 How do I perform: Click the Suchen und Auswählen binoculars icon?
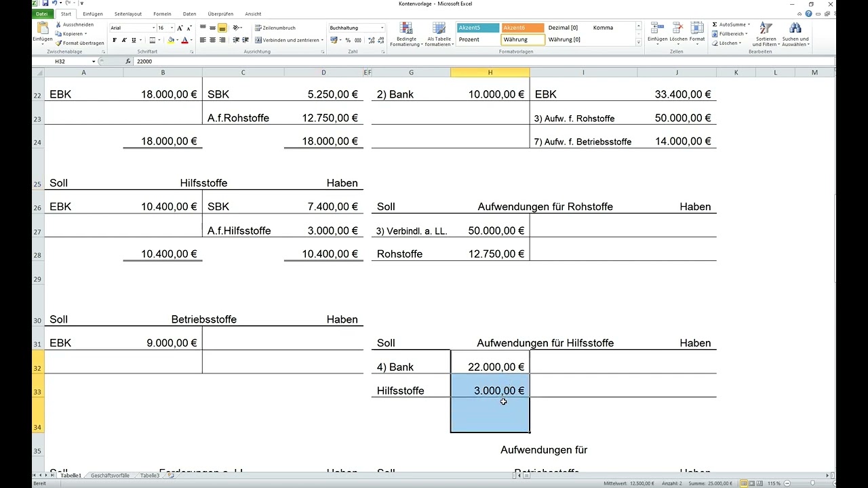tap(795, 28)
